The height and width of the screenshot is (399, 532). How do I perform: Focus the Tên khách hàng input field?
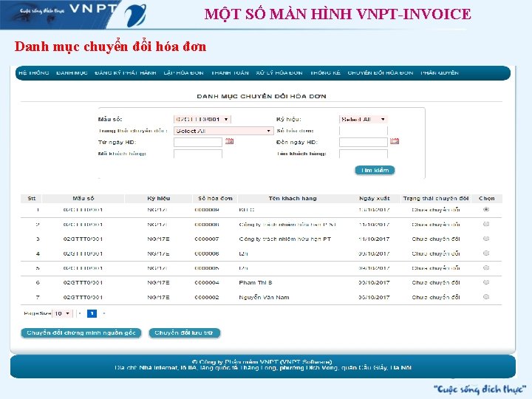364,154
